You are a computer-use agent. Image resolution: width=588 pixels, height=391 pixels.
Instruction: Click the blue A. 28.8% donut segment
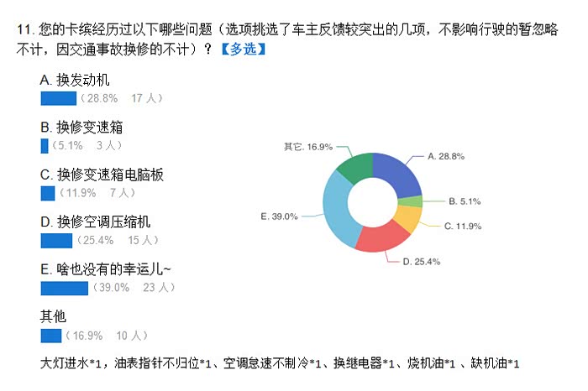point(398,175)
